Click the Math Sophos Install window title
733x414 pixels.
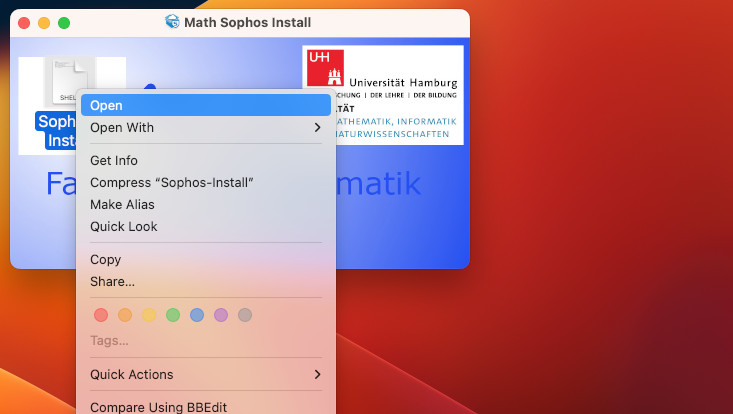(247, 22)
